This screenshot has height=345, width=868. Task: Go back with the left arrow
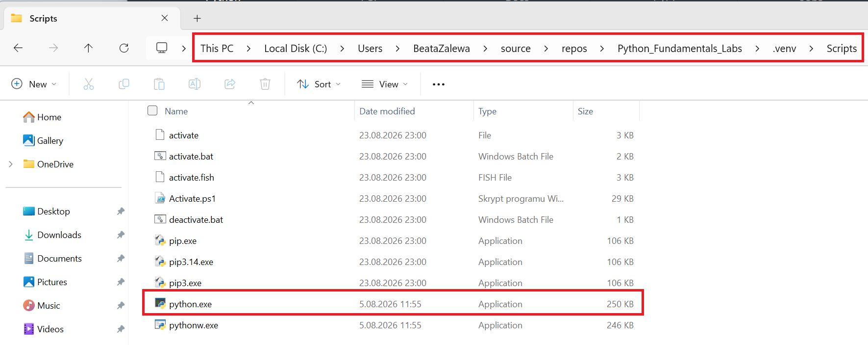[18, 48]
